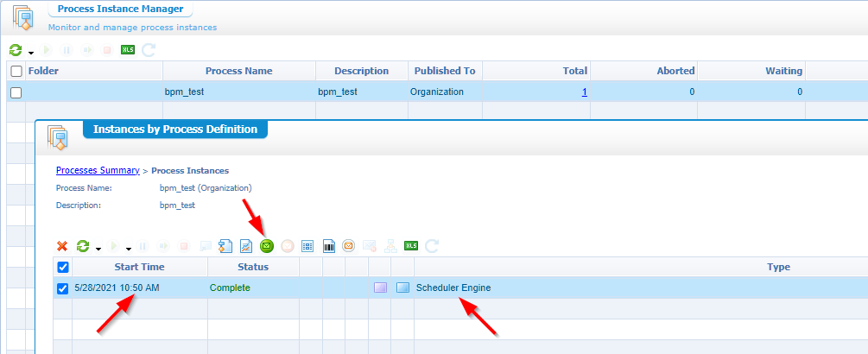Check the bpm_test process row checkbox

16,92
